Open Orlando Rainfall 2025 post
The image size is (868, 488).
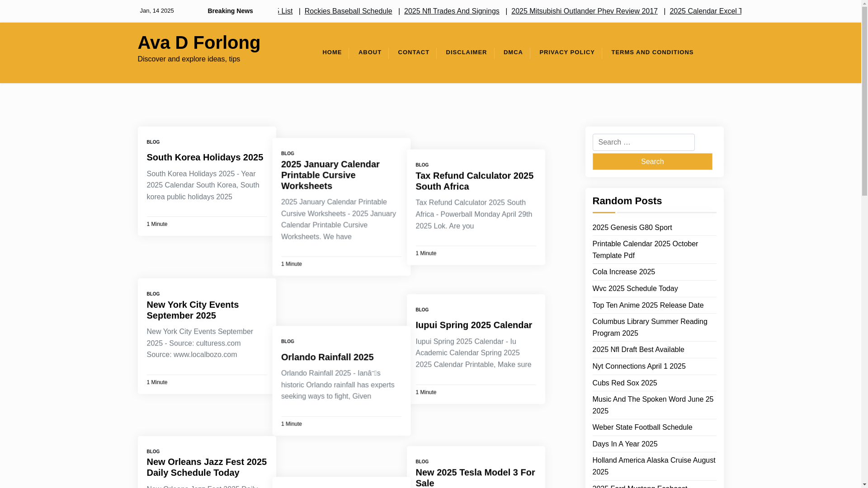327,357
